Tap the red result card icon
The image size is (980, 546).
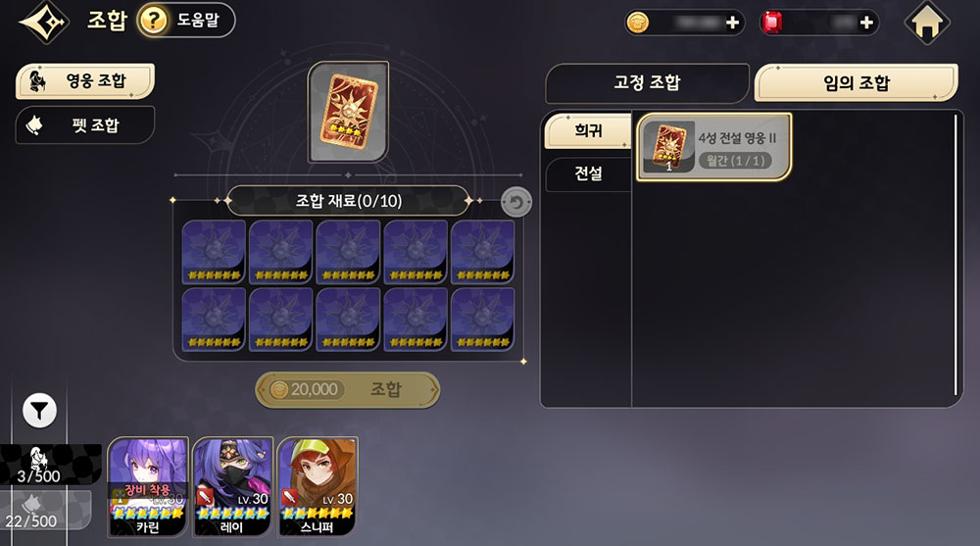pyautogui.click(x=348, y=112)
